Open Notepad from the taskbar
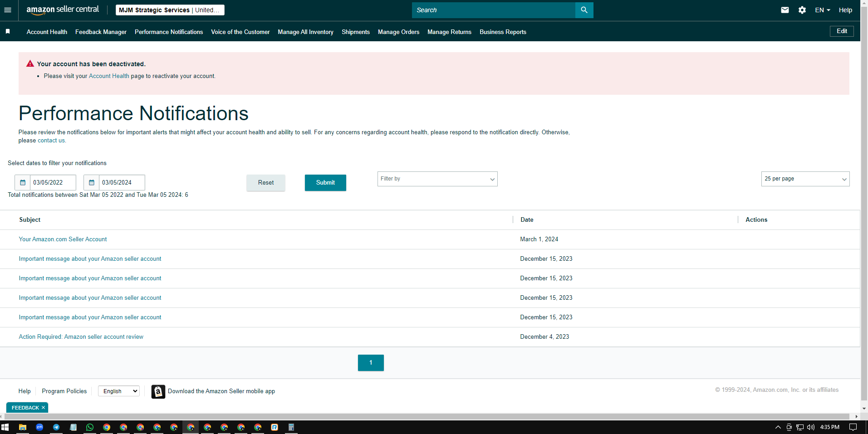The width and height of the screenshot is (868, 434). coord(73,427)
